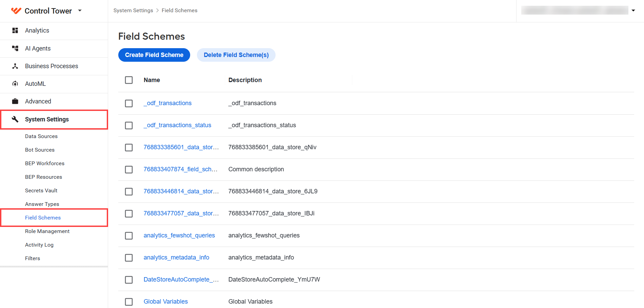This screenshot has height=308, width=644.
Task: Check the 768833446814_data_store row checkbox
Action: click(129, 191)
